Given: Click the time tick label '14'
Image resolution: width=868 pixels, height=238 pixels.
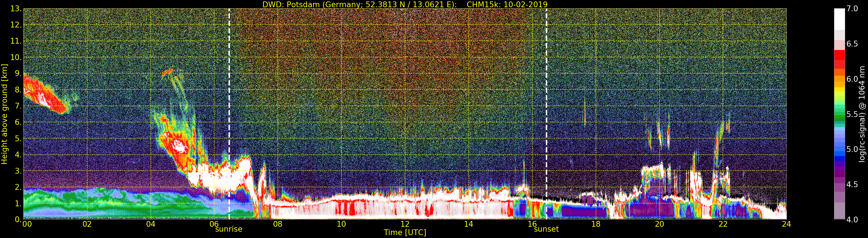Looking at the screenshot, I should click(x=468, y=224).
